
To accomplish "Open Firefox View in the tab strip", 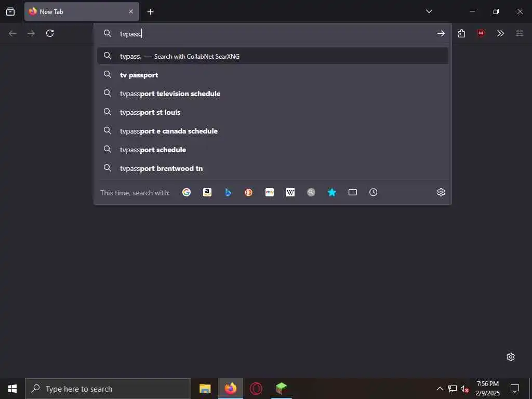I will pos(10,11).
